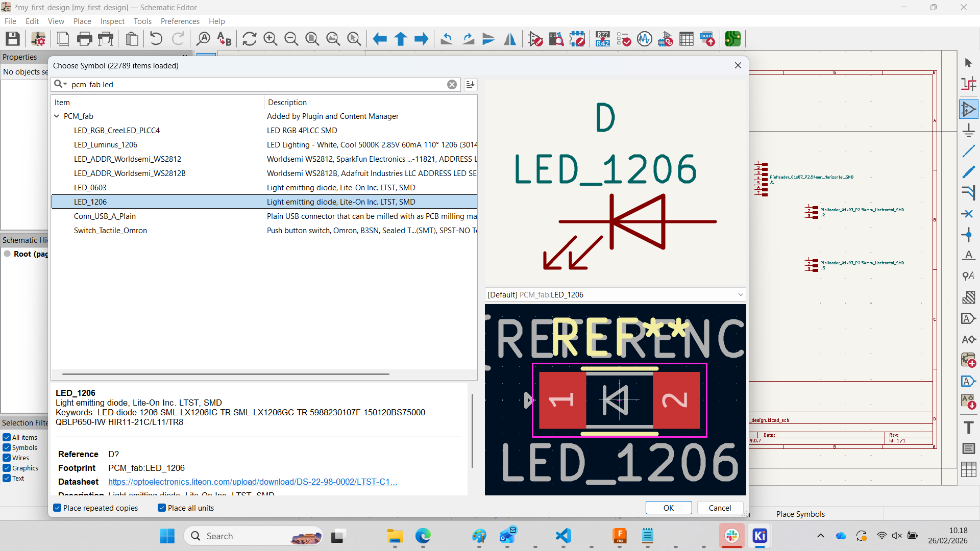980x551 pixels.
Task: Uncheck the Place all units checkbox
Action: coord(161,508)
